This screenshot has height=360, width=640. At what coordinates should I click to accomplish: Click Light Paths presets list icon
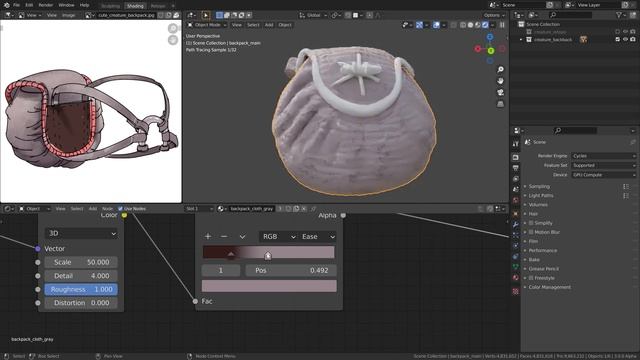coord(626,196)
